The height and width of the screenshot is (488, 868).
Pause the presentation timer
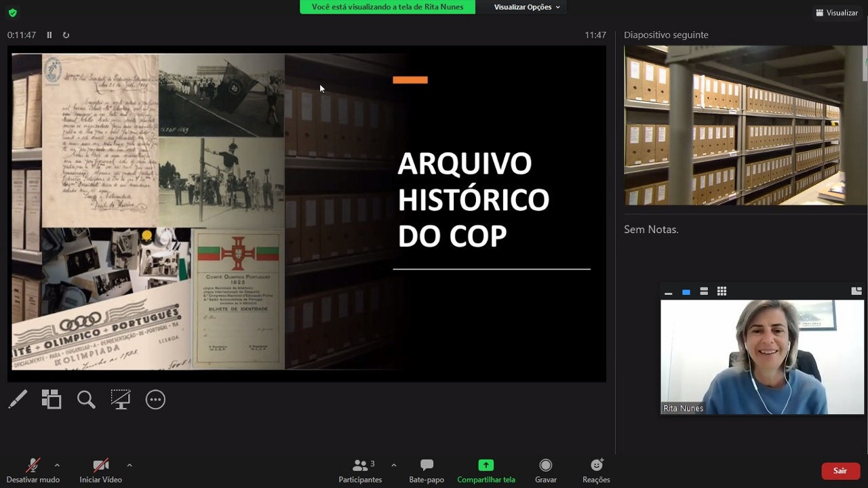coord(50,35)
